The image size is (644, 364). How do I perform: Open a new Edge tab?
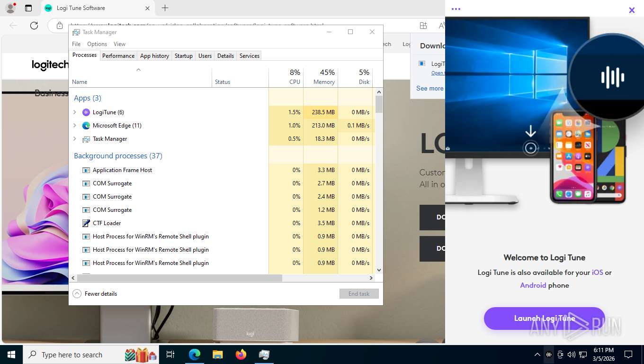point(165,8)
